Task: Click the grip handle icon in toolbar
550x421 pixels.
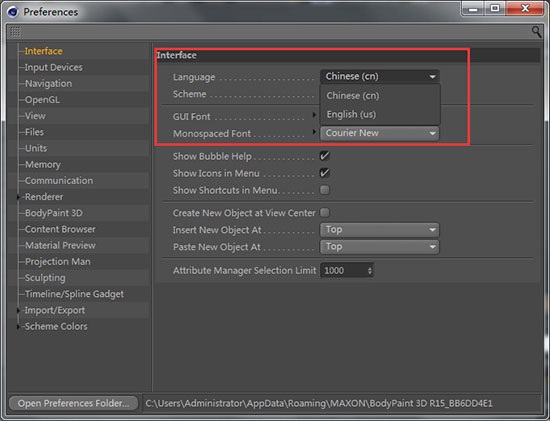Action: tap(15, 32)
